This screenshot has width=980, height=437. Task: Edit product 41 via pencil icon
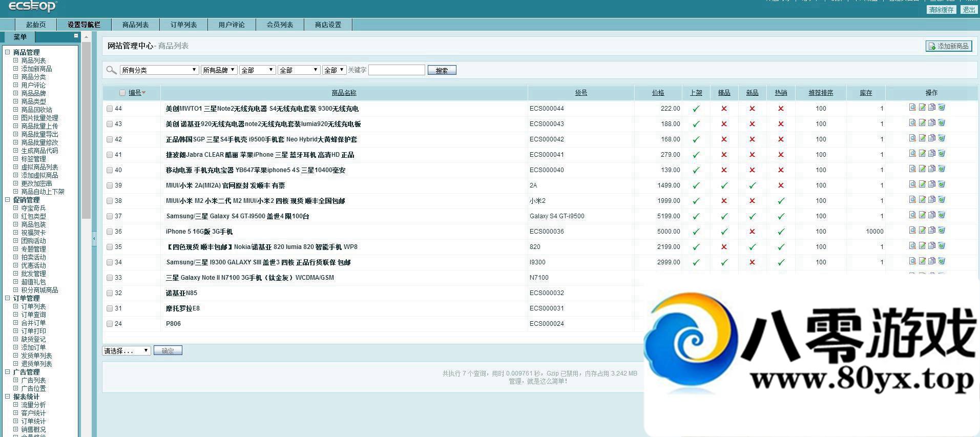[922, 154]
